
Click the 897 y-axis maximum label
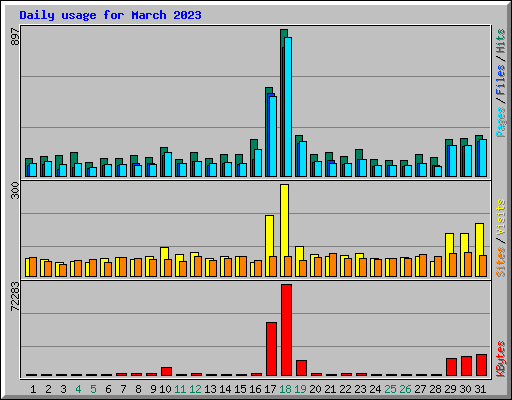pos(15,37)
